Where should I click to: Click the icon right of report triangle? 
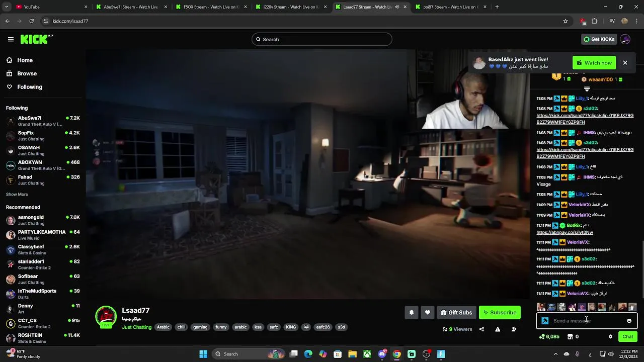pos(514,329)
